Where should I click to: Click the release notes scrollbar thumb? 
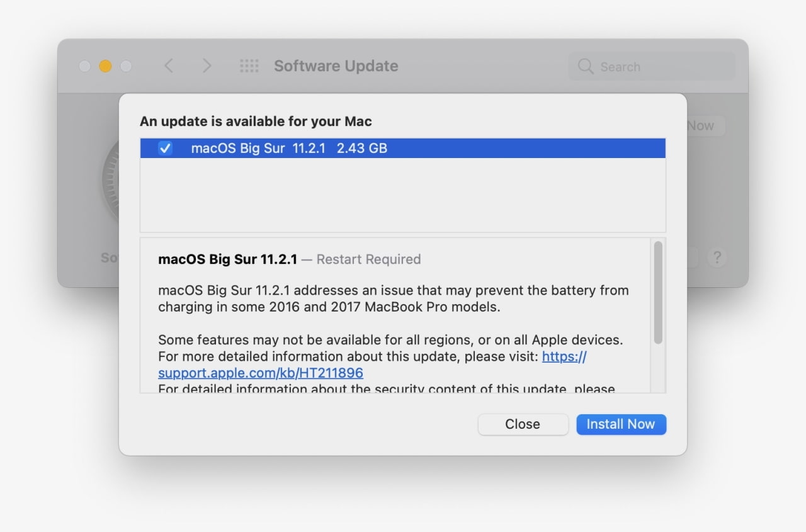click(x=658, y=293)
